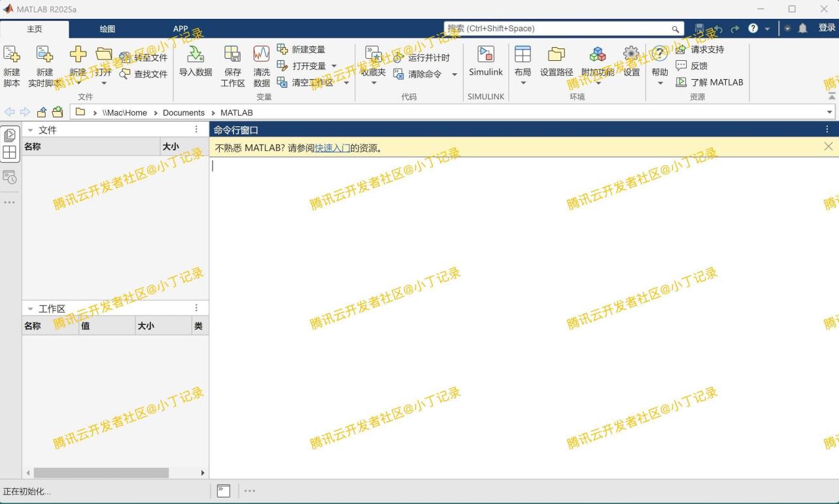The height and width of the screenshot is (504, 839).
Task: Go up one folder level
Action: pos(42,112)
